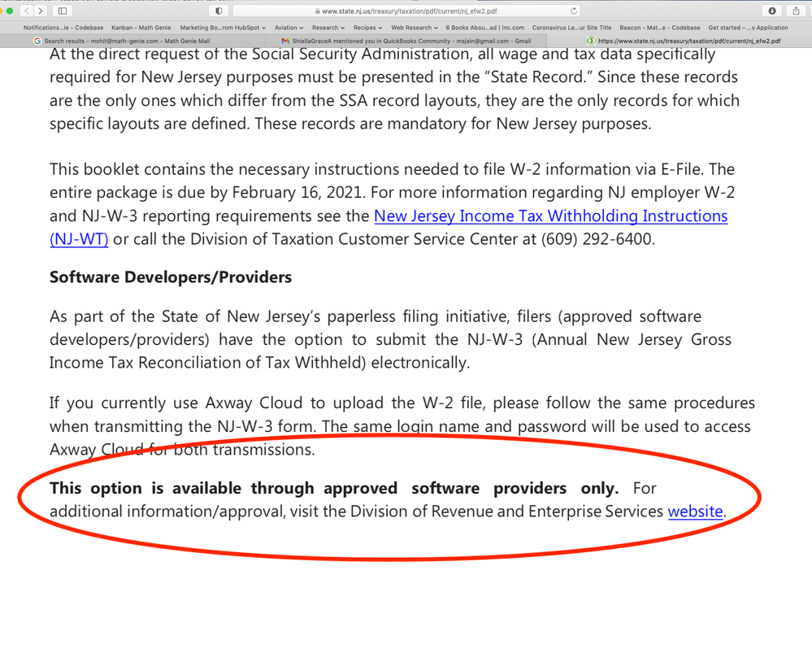Click the bold sentence 'This option is available'

[x=334, y=489]
